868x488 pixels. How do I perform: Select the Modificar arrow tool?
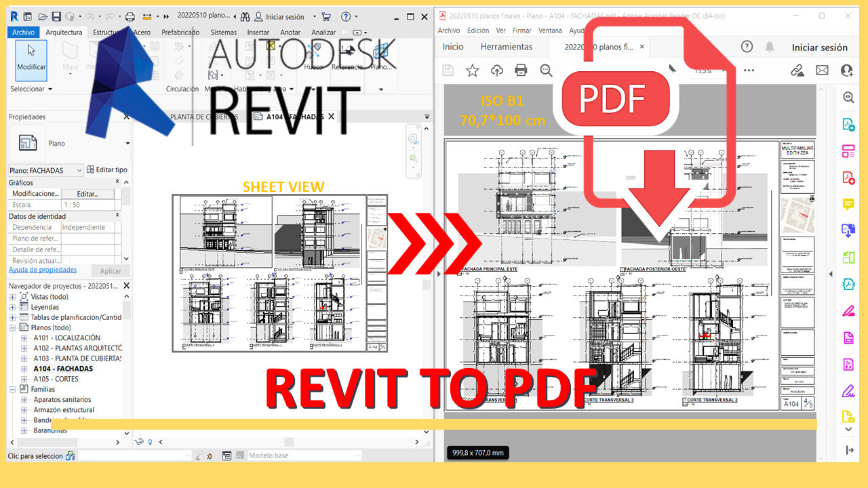tap(31, 60)
